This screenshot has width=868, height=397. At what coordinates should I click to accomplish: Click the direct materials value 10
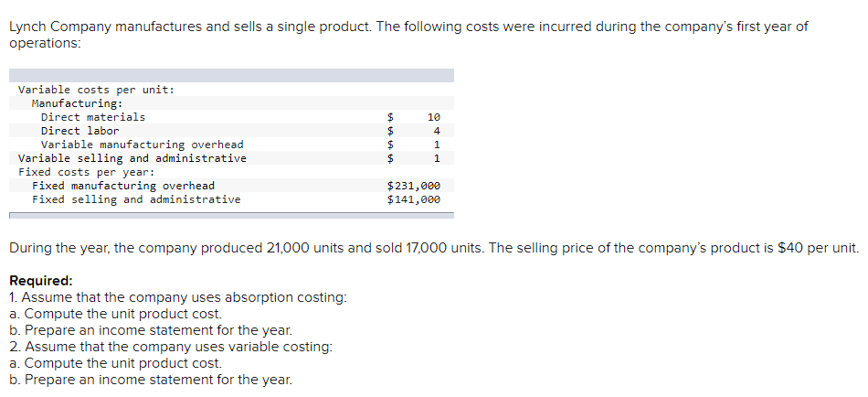[x=434, y=117]
